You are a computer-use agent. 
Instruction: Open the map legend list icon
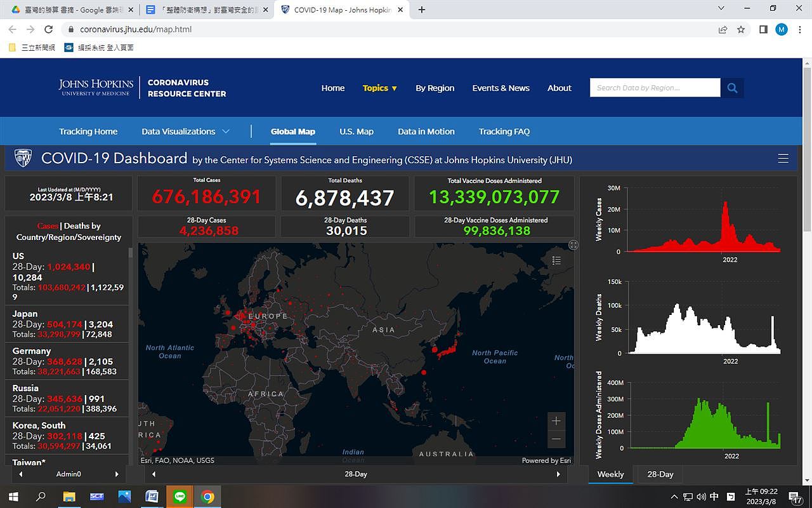556,260
